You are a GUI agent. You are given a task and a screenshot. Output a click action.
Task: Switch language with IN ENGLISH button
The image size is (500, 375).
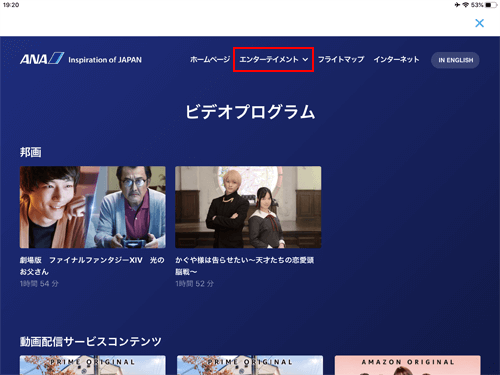click(455, 60)
